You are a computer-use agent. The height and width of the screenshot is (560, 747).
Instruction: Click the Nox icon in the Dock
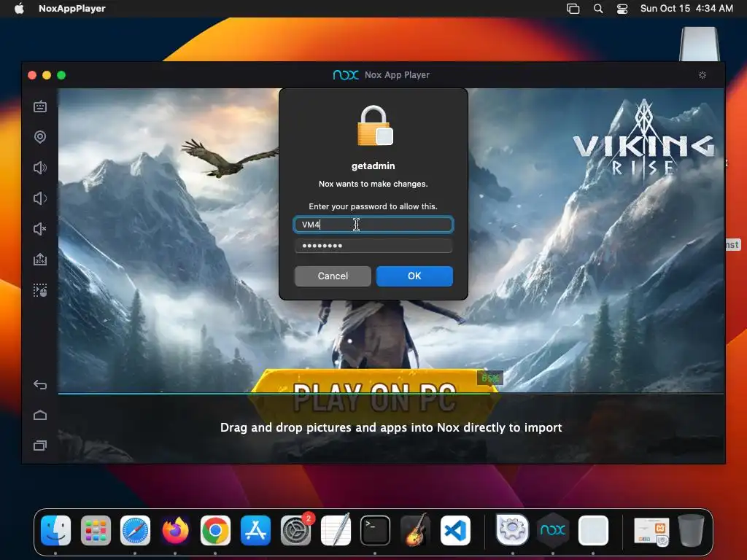(553, 530)
